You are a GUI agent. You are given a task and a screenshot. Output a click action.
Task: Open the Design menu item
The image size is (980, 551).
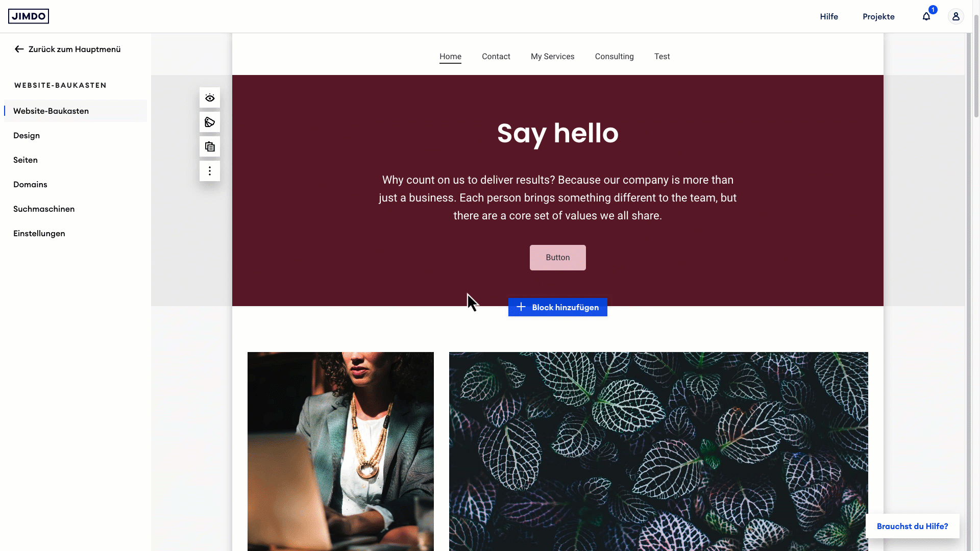[x=27, y=135]
